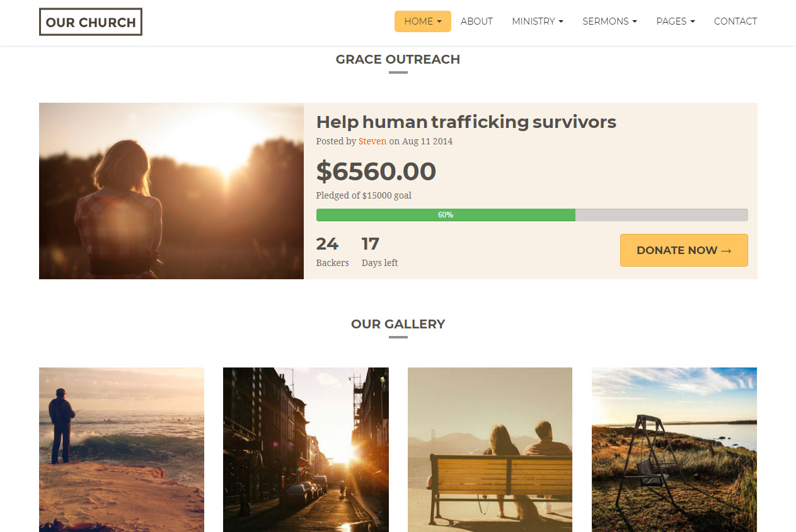Viewport: 796px width, 532px height.
Task: Click the Our Church logo
Action: 91,22
